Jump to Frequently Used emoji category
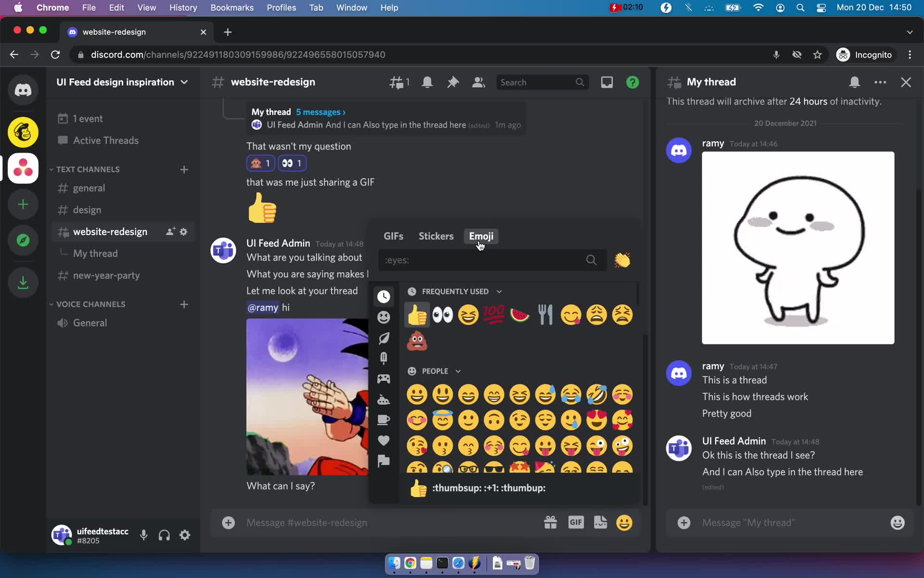Screen dimensions: 924x578 384,297
